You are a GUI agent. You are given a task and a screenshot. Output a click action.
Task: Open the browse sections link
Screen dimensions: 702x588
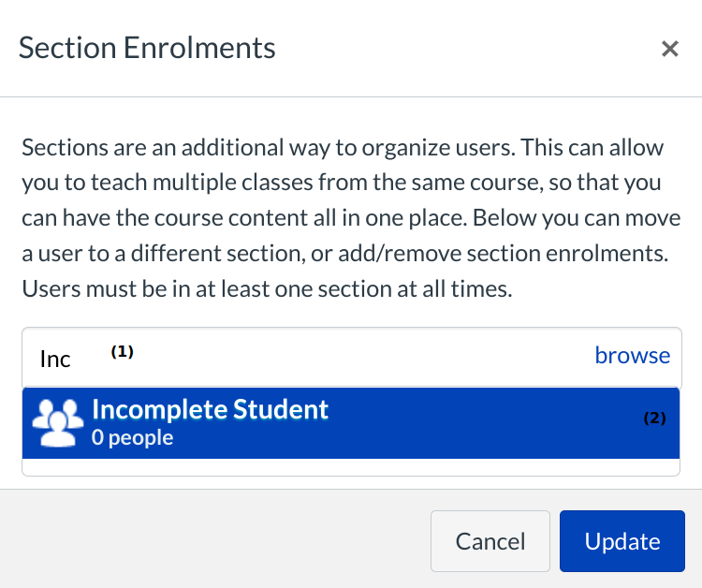coord(633,356)
